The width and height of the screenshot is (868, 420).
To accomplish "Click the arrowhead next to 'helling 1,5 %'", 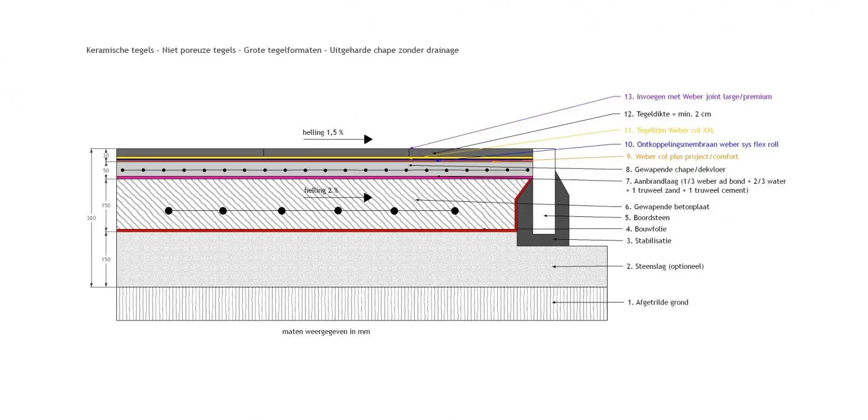I will [368, 139].
